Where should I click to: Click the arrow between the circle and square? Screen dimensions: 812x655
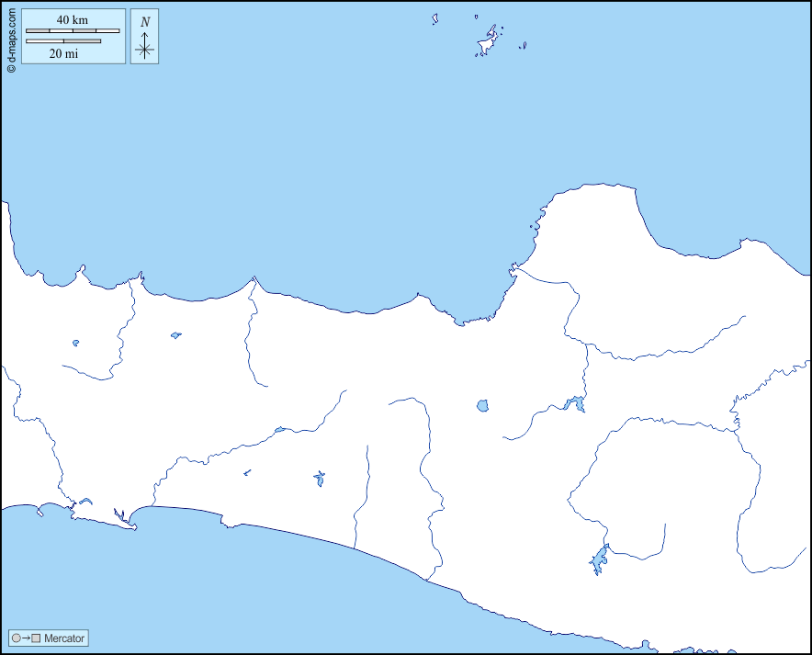[26, 638]
